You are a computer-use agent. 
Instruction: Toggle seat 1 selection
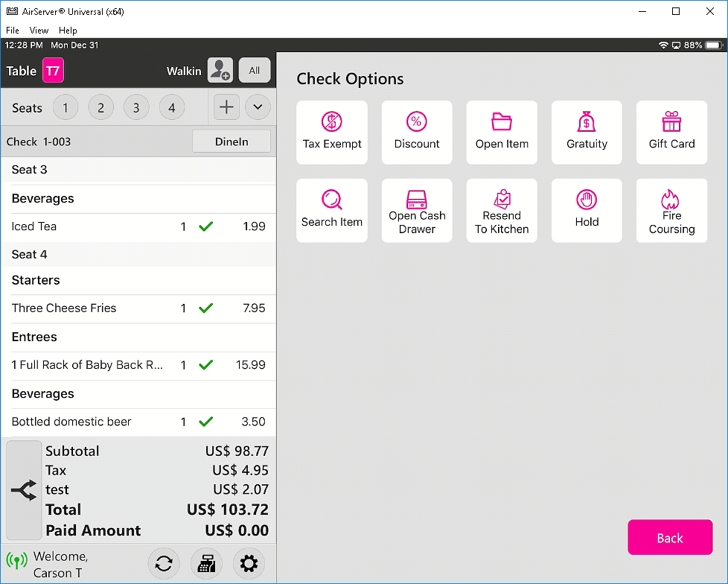tap(66, 108)
